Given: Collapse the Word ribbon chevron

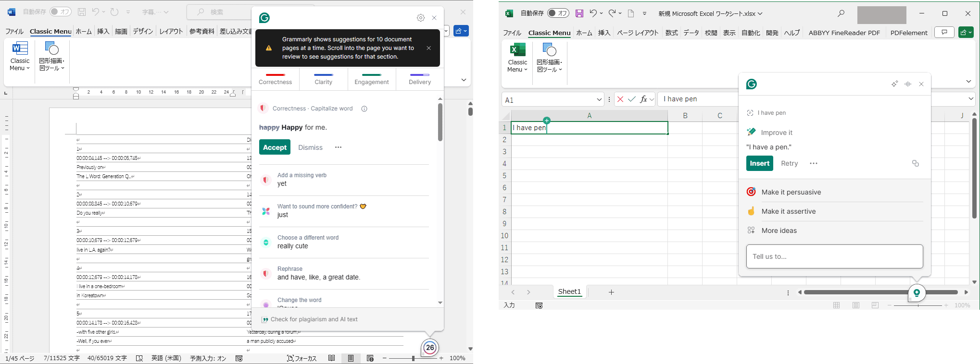Looking at the screenshot, I should click(464, 80).
